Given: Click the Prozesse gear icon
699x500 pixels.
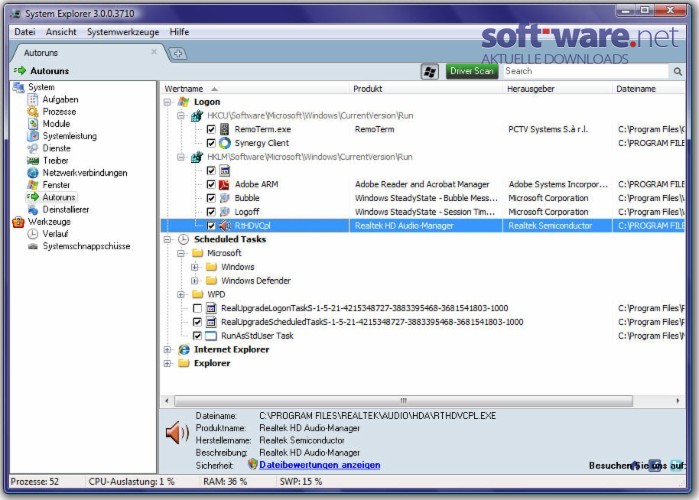Looking at the screenshot, I should [x=33, y=111].
